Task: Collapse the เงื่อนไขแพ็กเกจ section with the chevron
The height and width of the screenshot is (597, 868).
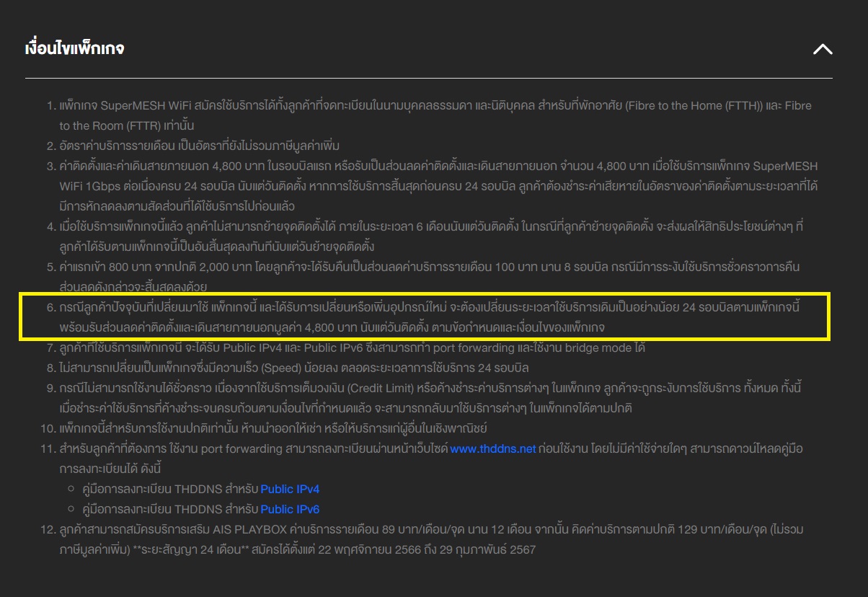Action: click(823, 49)
